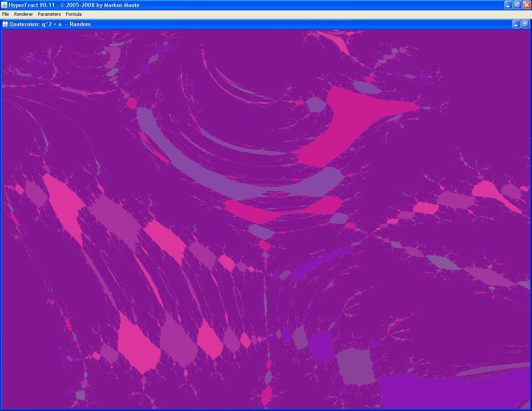Screen dimensions: 532x411
Task: Select the Quaternion: q^2 + a title bar
Action: (50, 24)
